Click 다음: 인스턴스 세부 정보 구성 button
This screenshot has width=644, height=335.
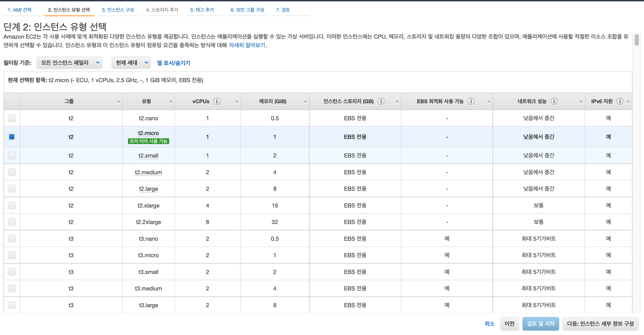coord(601,324)
